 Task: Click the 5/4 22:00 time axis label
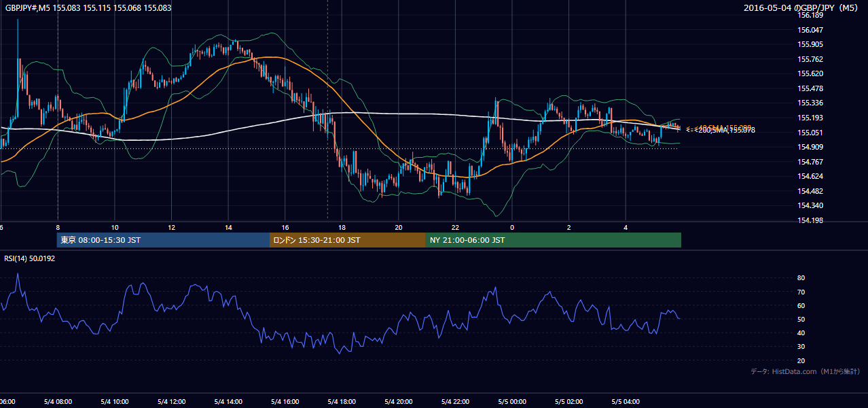(455, 402)
